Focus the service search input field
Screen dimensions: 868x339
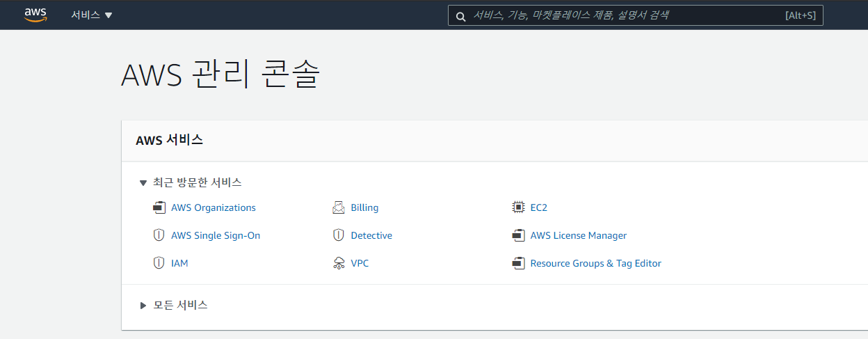coord(635,15)
